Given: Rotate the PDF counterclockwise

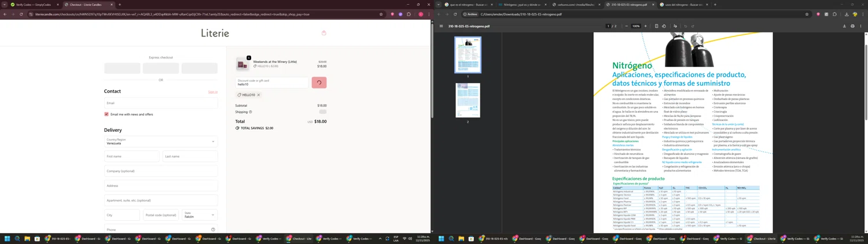Looking at the screenshot, I should [664, 26].
